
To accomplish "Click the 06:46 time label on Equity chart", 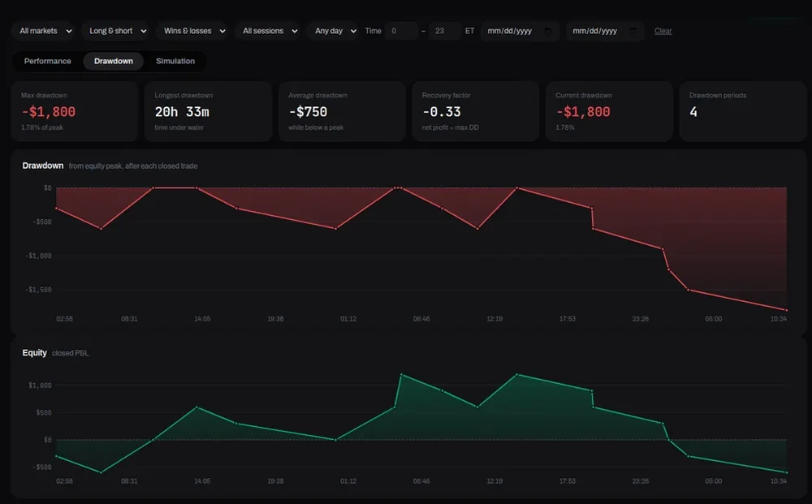I will [x=421, y=481].
